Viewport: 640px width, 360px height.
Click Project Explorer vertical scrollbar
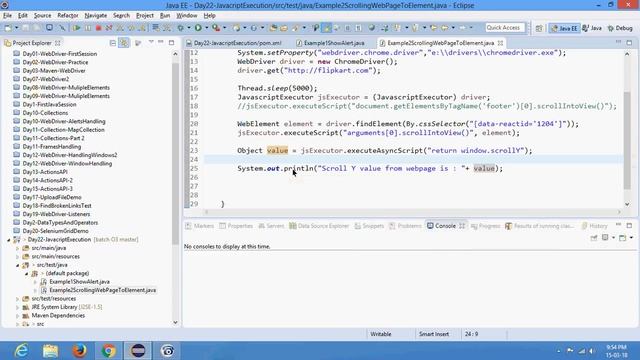point(176,153)
